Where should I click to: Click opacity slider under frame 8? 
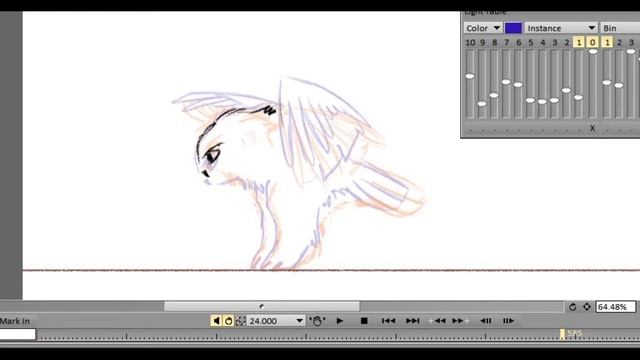click(494, 84)
